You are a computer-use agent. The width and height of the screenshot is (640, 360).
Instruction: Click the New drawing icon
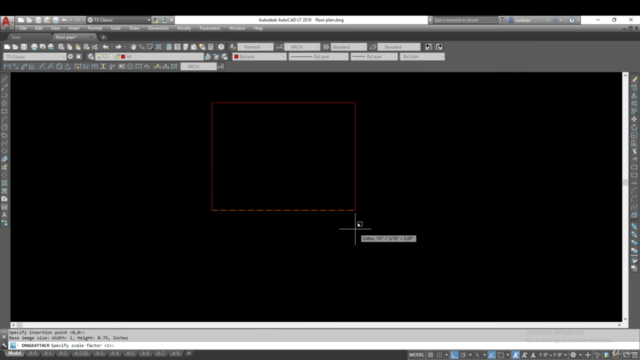coord(7,47)
